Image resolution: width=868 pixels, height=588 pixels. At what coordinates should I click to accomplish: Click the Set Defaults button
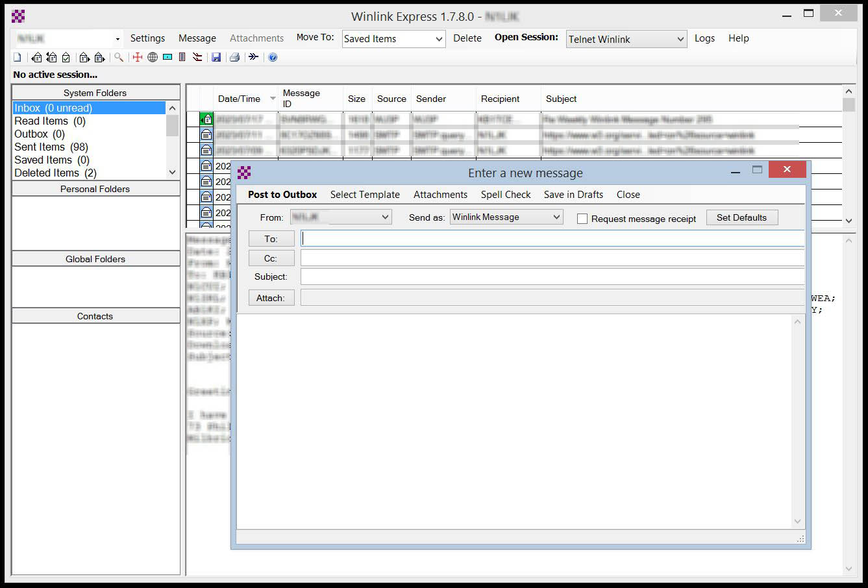click(x=742, y=217)
